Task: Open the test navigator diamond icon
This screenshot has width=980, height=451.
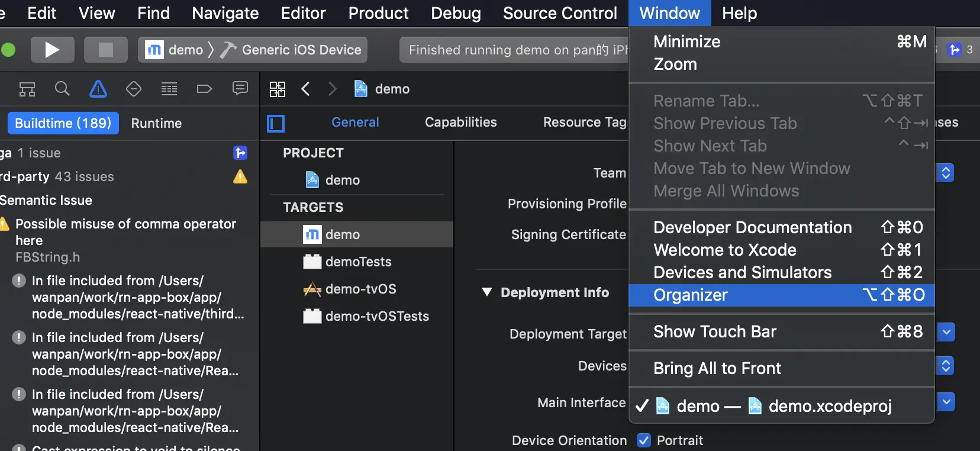Action: point(134,89)
